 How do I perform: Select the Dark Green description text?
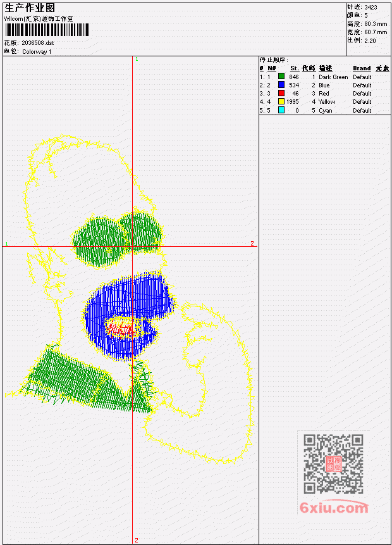pos(333,77)
